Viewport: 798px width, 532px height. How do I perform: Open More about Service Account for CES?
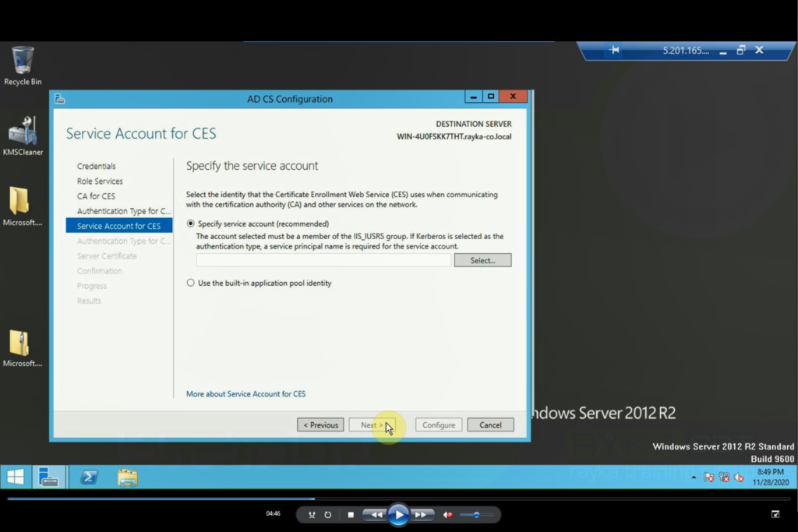245,393
